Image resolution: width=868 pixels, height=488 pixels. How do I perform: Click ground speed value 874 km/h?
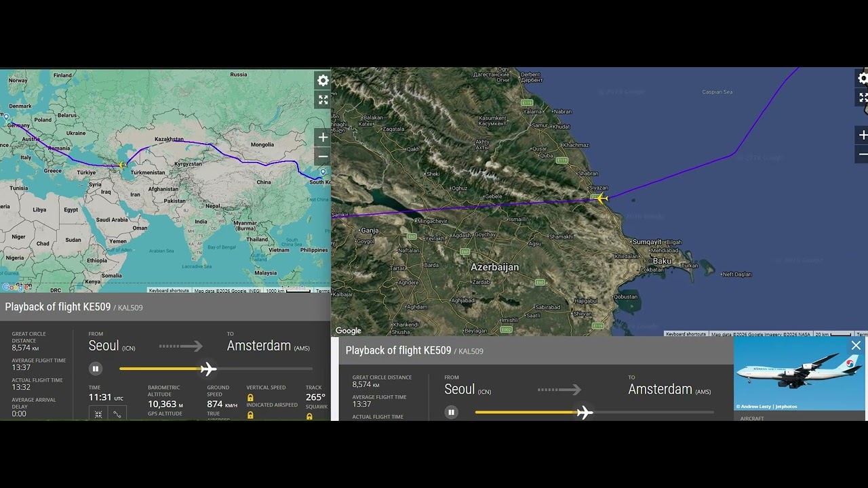(222, 404)
